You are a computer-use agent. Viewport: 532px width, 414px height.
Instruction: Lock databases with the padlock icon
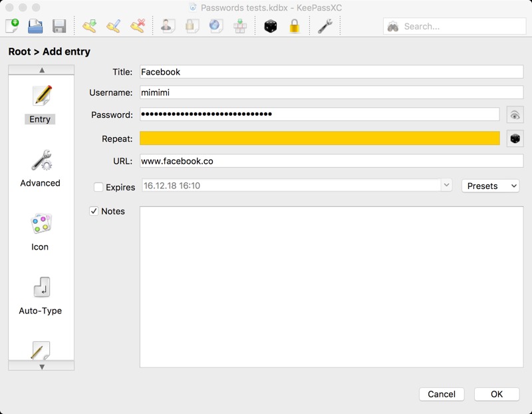point(294,26)
